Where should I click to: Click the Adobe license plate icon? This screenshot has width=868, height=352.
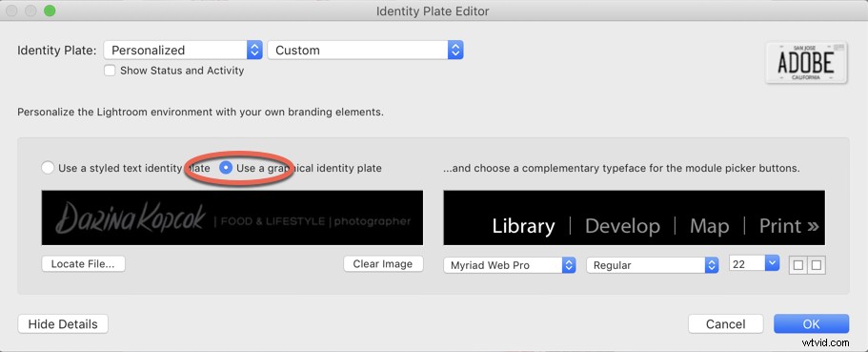point(807,63)
